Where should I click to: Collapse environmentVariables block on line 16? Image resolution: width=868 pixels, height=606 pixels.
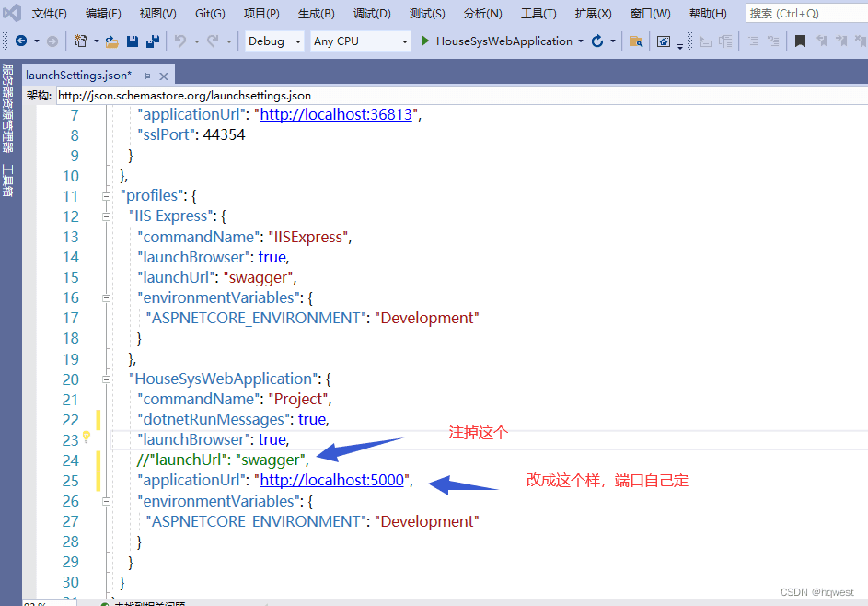click(106, 298)
